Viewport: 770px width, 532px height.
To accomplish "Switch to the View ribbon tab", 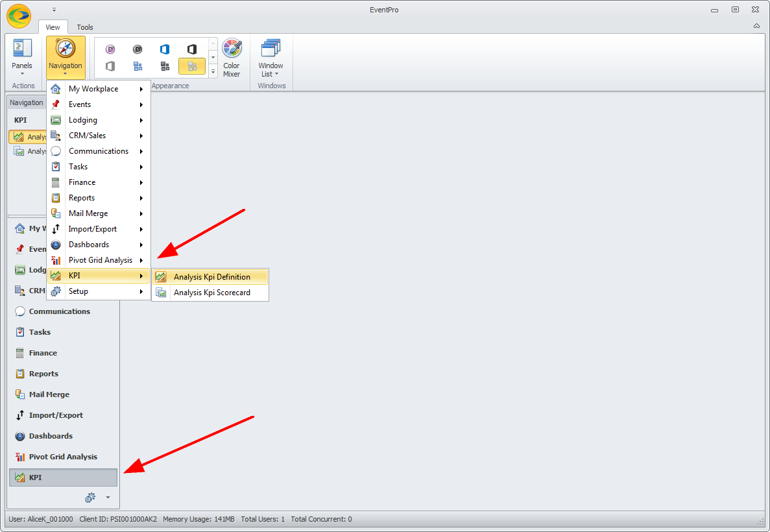I will point(53,27).
